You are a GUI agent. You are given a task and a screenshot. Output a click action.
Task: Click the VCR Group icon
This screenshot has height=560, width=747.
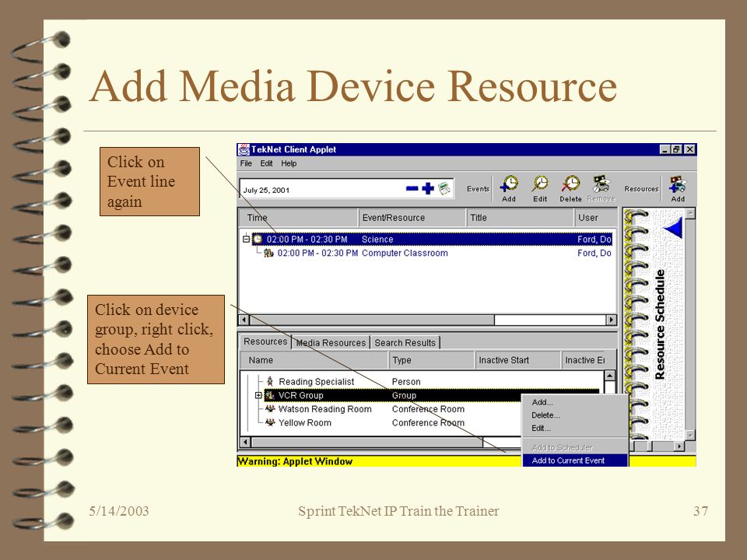click(270, 395)
